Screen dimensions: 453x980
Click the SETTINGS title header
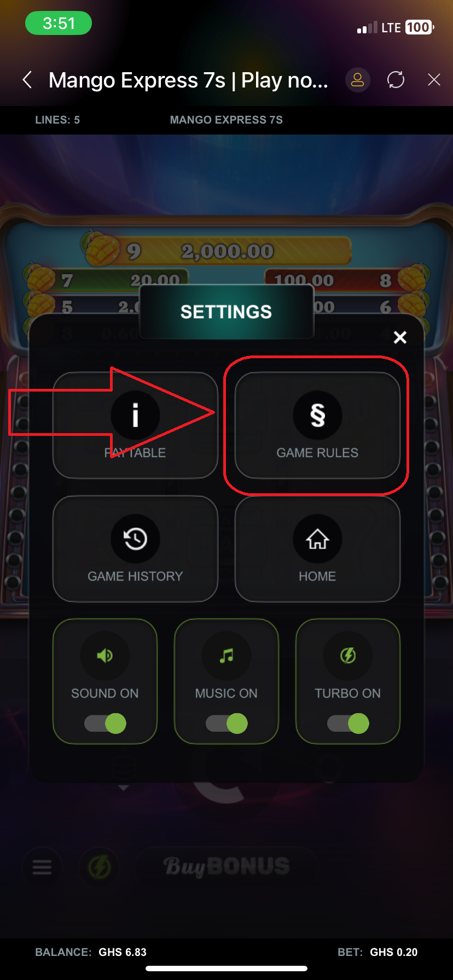(226, 312)
